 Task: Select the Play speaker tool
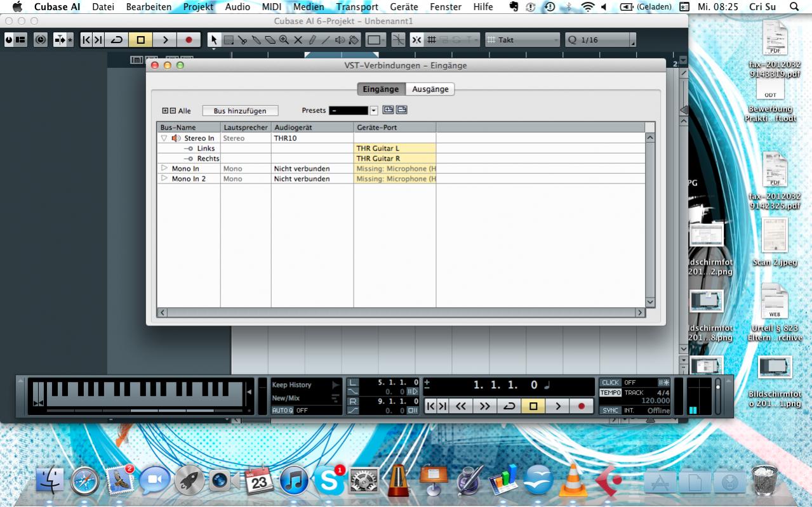[x=340, y=39]
